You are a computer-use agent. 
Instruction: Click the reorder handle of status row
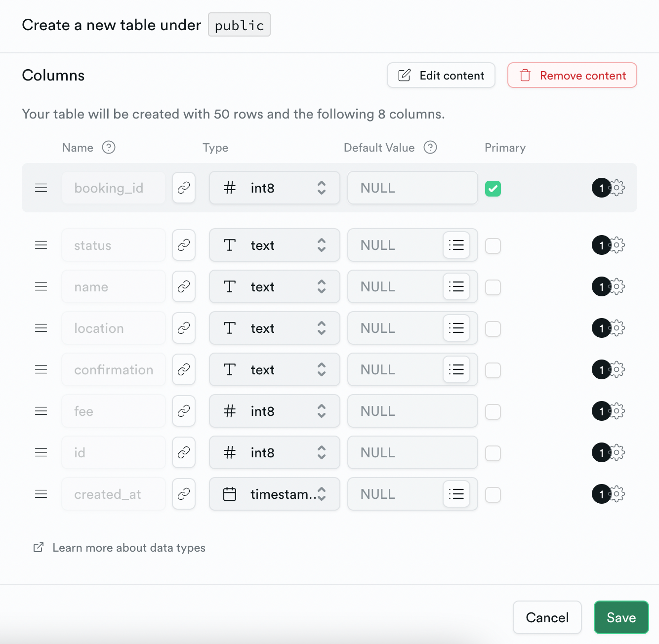coord(41,245)
